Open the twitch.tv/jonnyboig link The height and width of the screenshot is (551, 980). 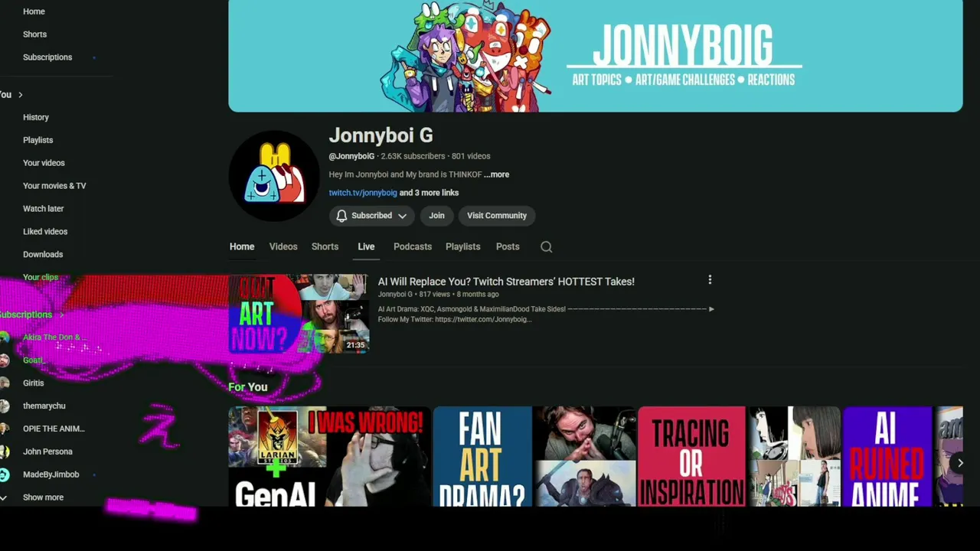pyautogui.click(x=363, y=193)
